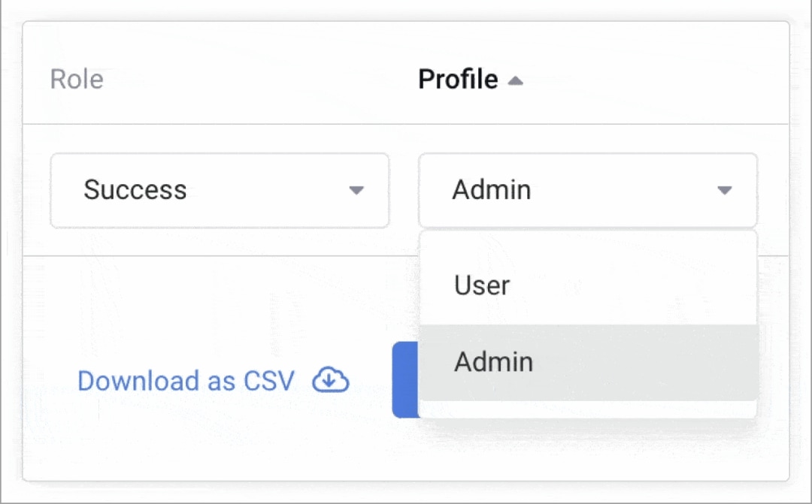
Task: Open the Success role dropdown
Action: pos(220,190)
